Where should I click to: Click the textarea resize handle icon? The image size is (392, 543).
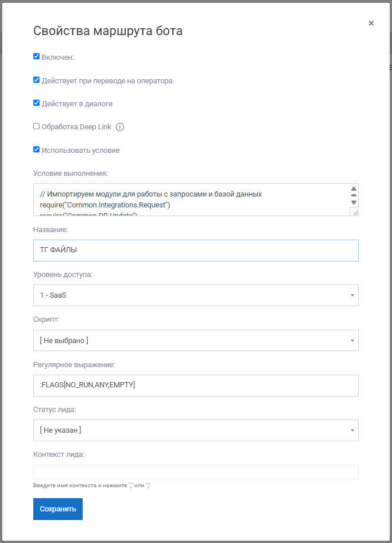click(354, 211)
